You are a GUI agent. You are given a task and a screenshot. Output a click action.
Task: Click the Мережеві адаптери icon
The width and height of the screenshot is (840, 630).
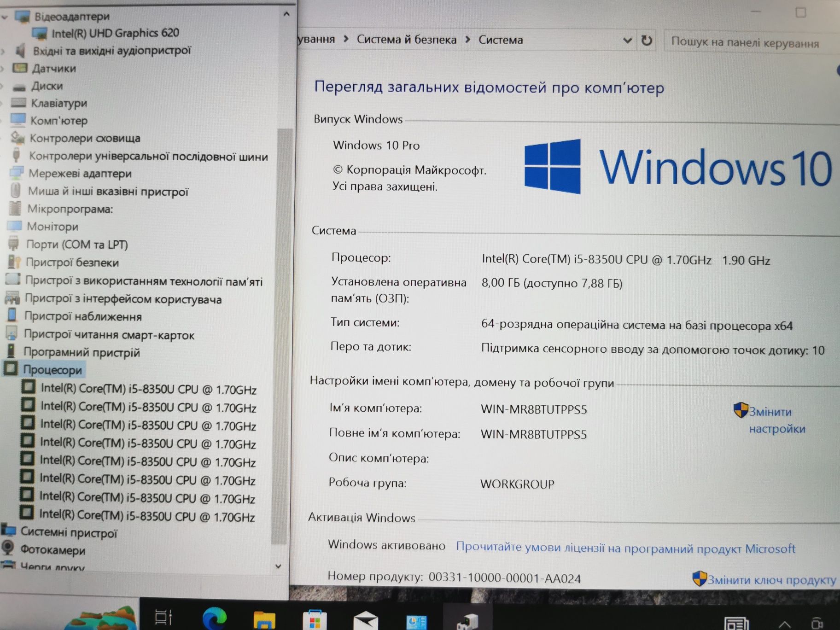tap(17, 173)
